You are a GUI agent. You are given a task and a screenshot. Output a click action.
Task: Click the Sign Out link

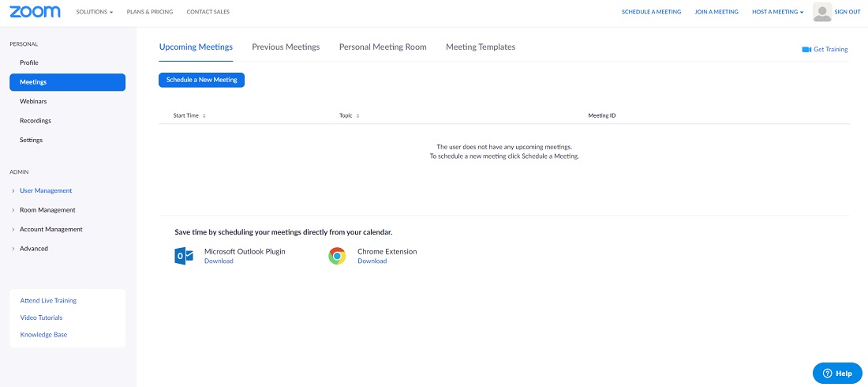point(847,13)
